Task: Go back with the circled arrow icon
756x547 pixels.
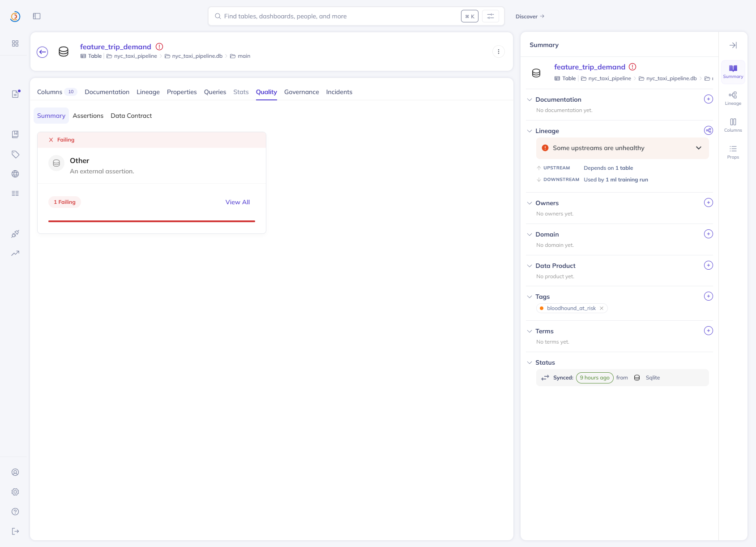Action: (x=43, y=52)
